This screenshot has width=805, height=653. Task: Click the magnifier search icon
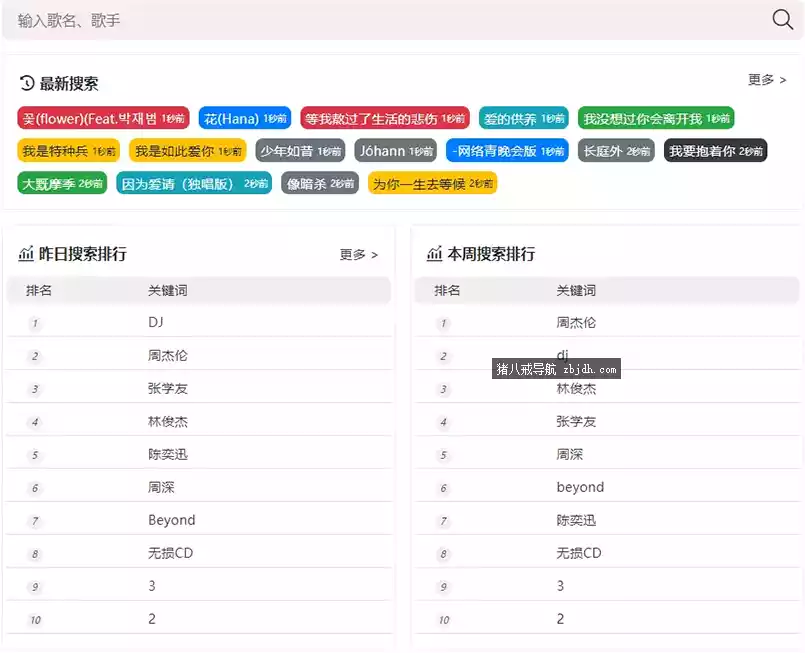(x=782, y=20)
